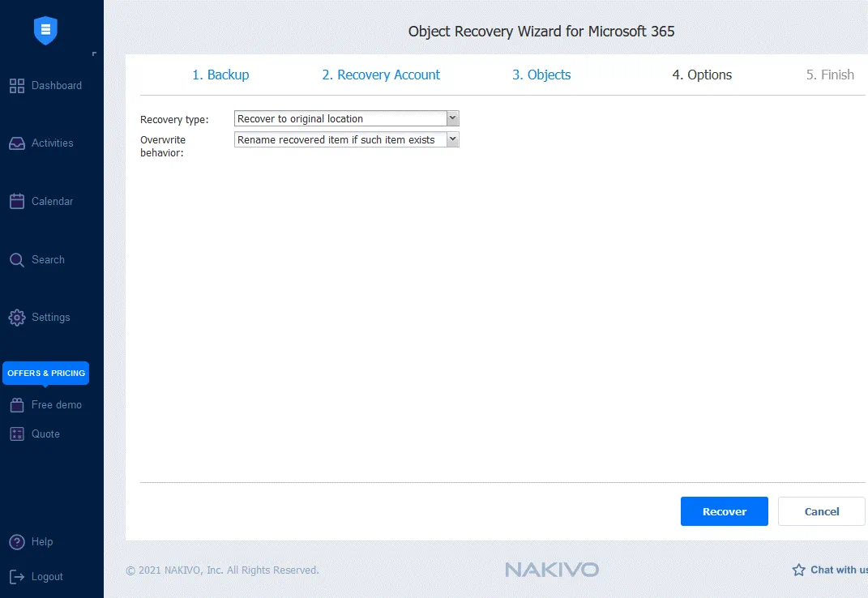Click the Quote calculator icon
868x598 pixels.
[x=16, y=434]
